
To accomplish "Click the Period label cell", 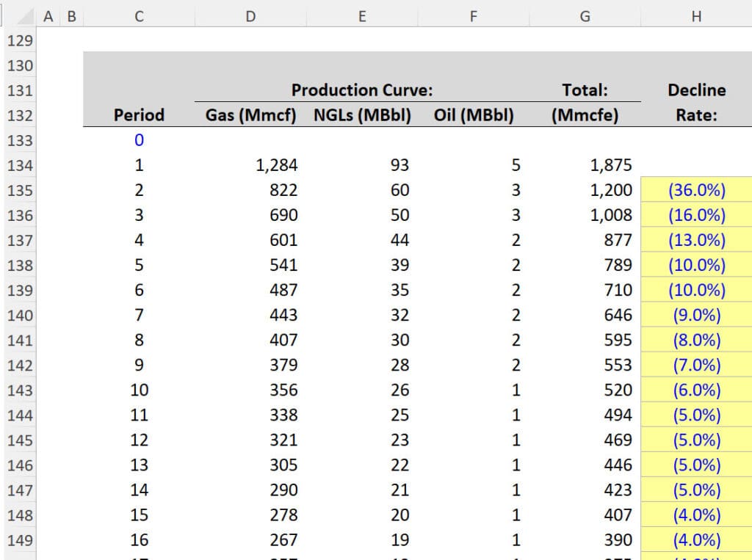I will coord(138,115).
